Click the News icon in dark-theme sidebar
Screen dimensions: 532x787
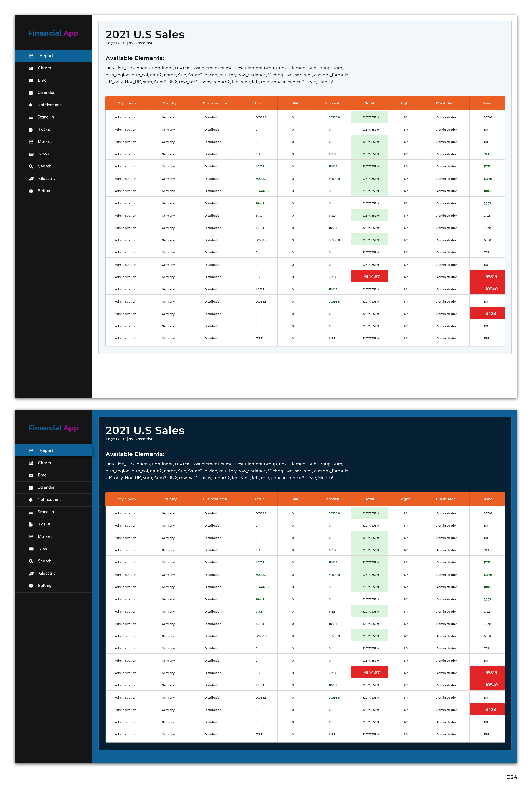coord(31,549)
